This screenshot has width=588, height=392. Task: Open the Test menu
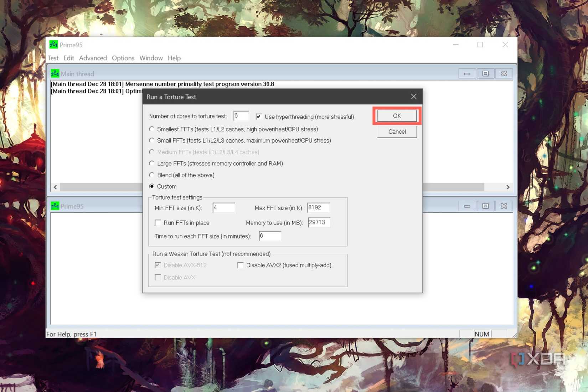coord(53,58)
